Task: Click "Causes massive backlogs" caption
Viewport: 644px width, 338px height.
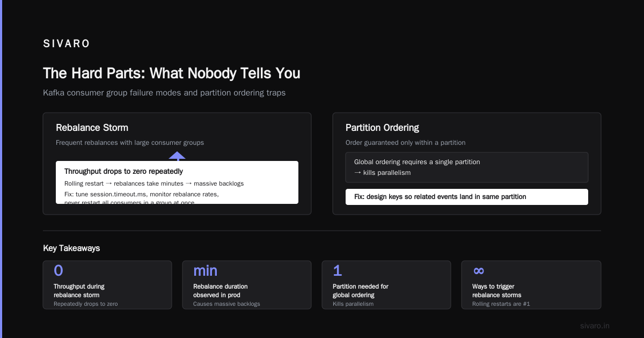Action: pyautogui.click(x=226, y=304)
